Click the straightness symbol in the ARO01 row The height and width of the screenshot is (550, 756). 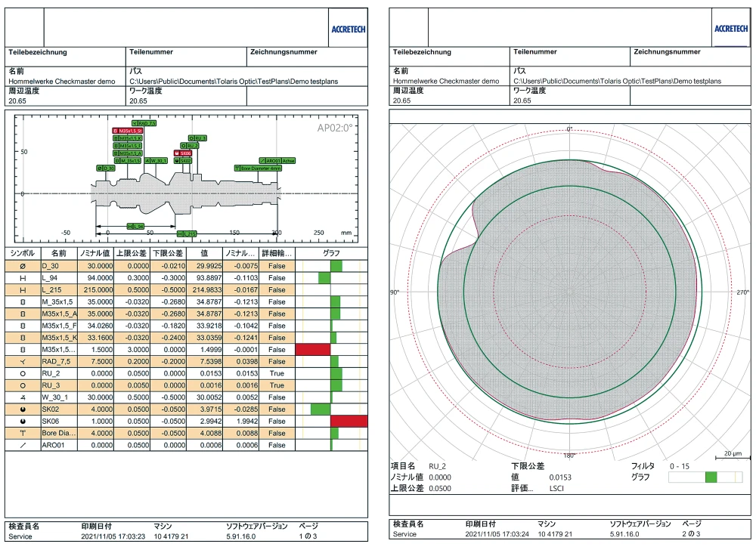click(x=23, y=446)
